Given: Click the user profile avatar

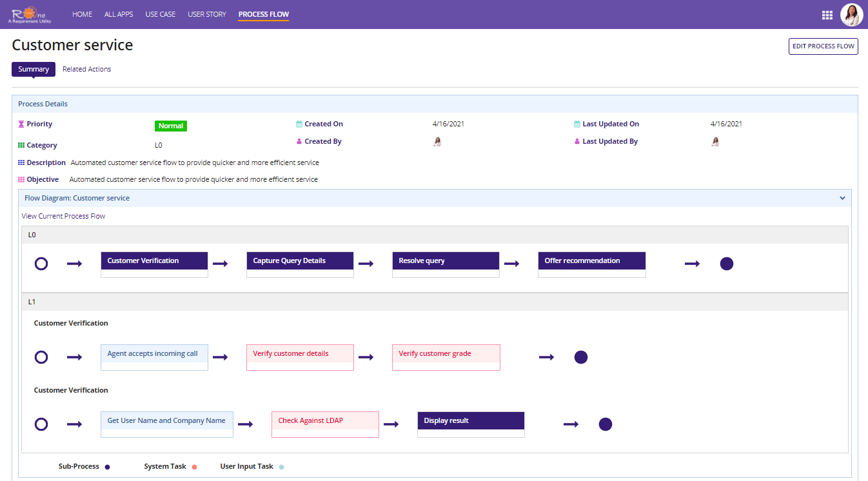Looking at the screenshot, I should click(x=851, y=15).
